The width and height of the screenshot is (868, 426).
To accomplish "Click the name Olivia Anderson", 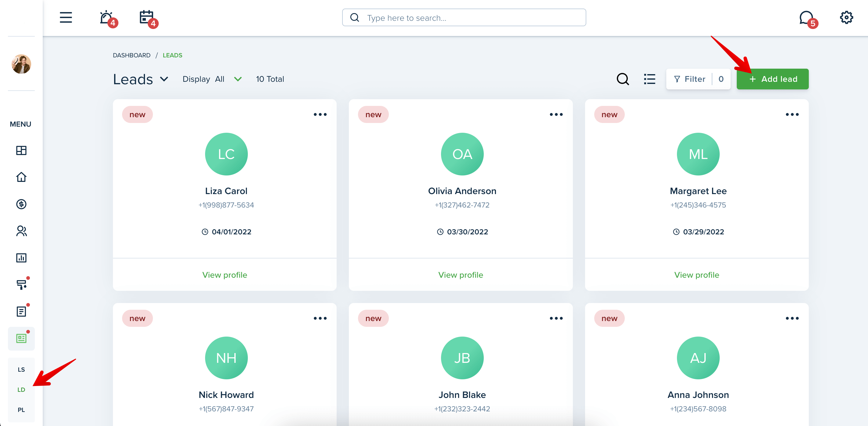I will point(462,191).
